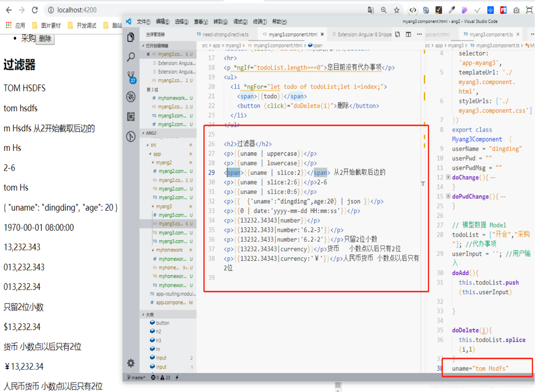Open app-routing.module file in explorer

coord(172,294)
